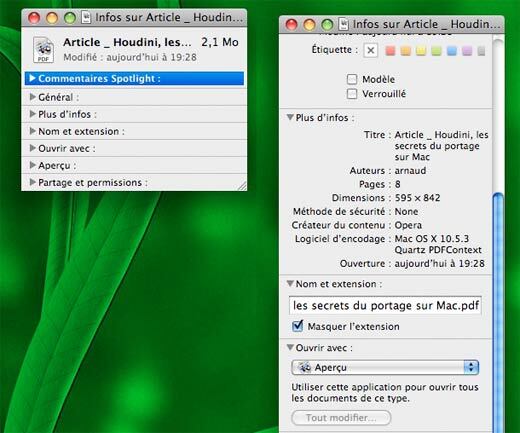Image resolution: width=520 pixels, height=433 pixels.
Task: Click the Méthode de sécurité value 'None'
Action: 406,212
